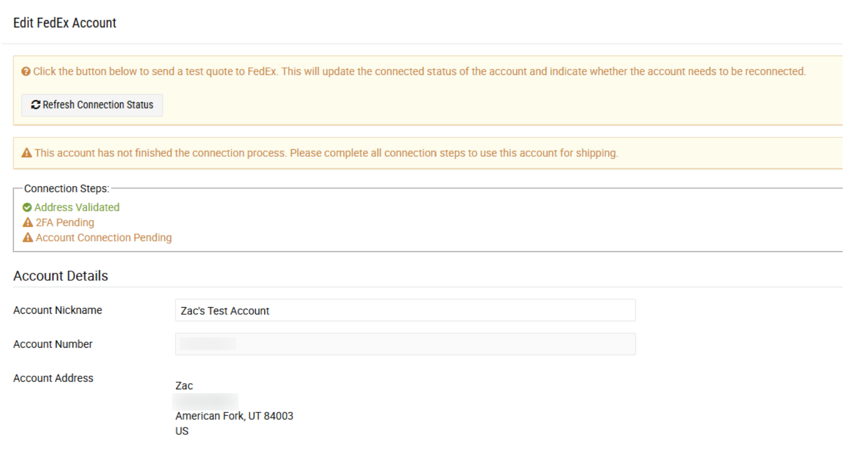Click the greyed-out Account Number field
Screen dimensions: 868x470
(x=405, y=344)
